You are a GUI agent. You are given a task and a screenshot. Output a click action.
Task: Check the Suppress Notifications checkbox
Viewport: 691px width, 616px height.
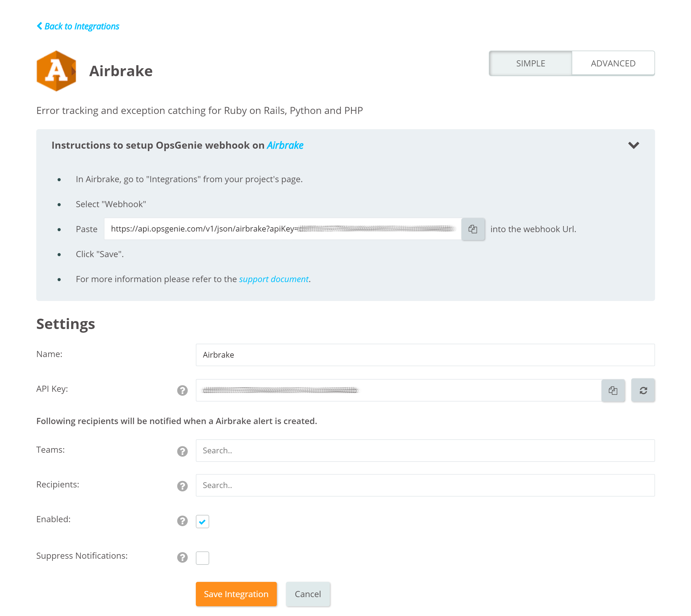[202, 558]
